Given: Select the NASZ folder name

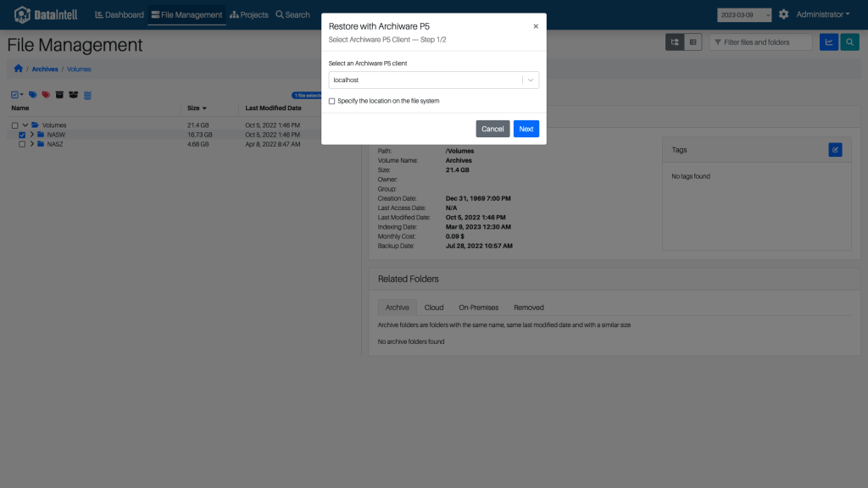Looking at the screenshot, I should click(55, 144).
